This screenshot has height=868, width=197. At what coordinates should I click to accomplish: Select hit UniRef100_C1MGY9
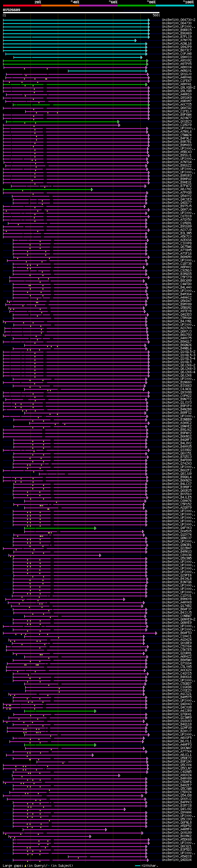[177, 125]
